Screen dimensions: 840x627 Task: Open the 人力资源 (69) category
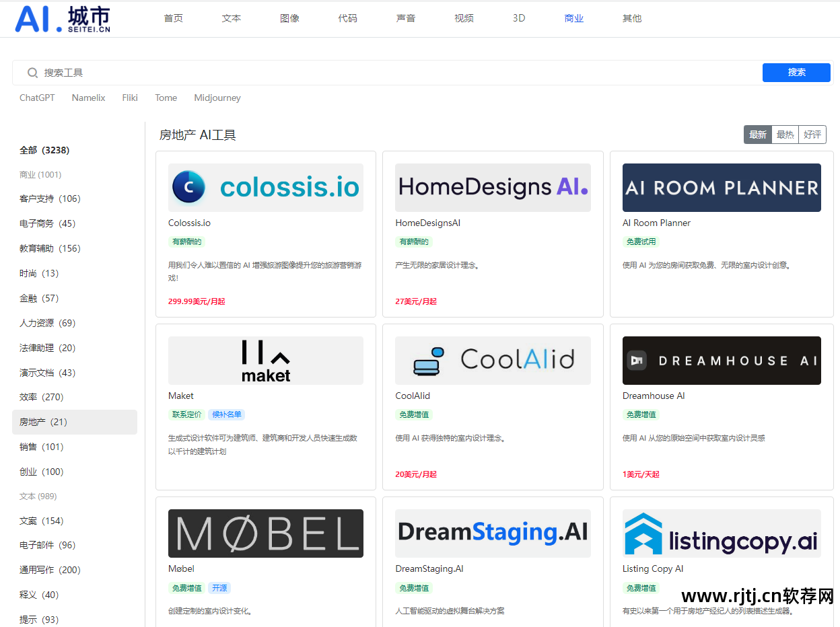(47, 323)
